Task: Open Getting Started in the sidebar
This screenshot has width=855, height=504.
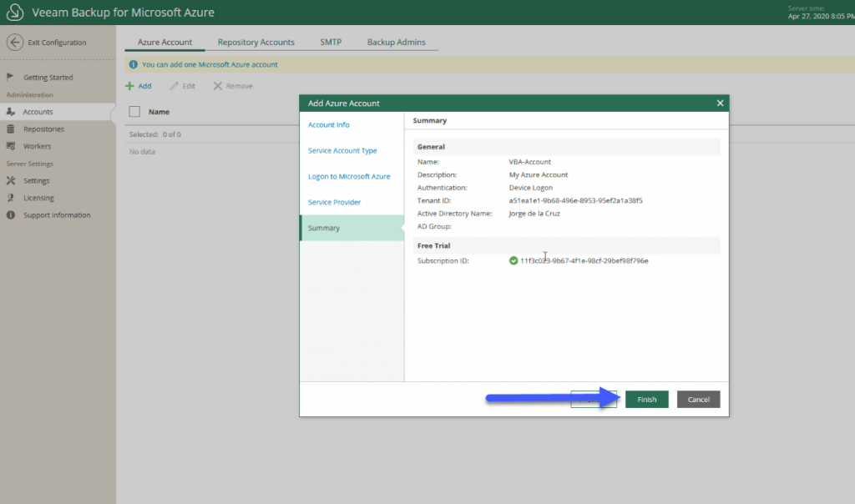Action: tap(48, 78)
